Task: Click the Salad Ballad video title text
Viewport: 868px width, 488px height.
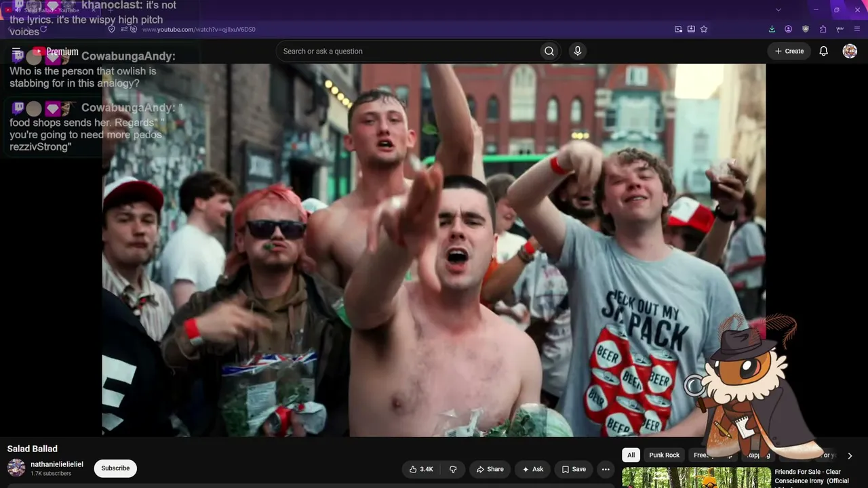Action: 33,449
